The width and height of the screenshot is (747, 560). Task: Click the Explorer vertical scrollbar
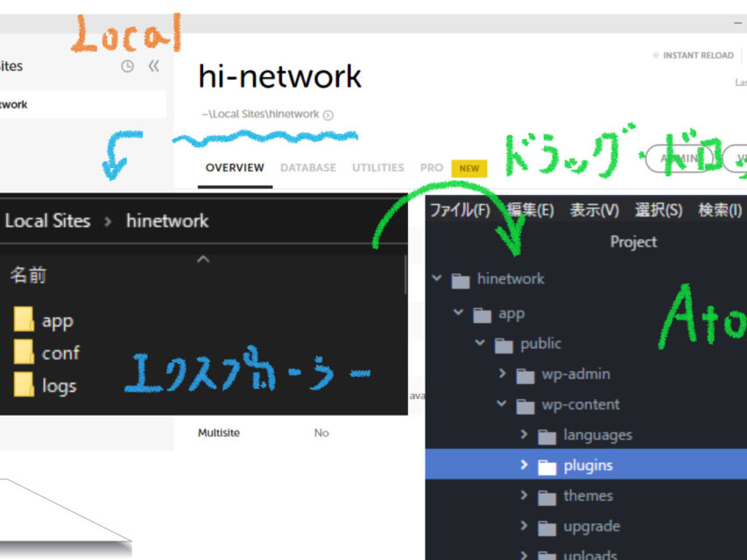pyautogui.click(x=405, y=274)
